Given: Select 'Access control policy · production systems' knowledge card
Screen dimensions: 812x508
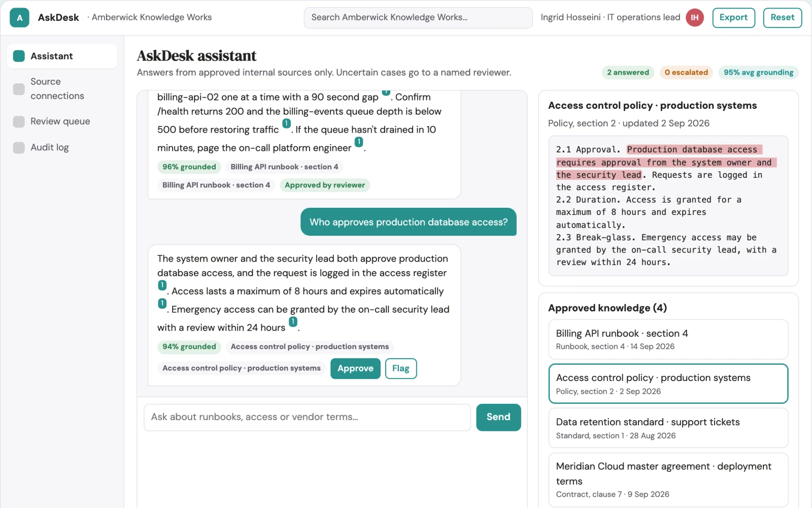Looking at the screenshot, I should pyautogui.click(x=668, y=384).
